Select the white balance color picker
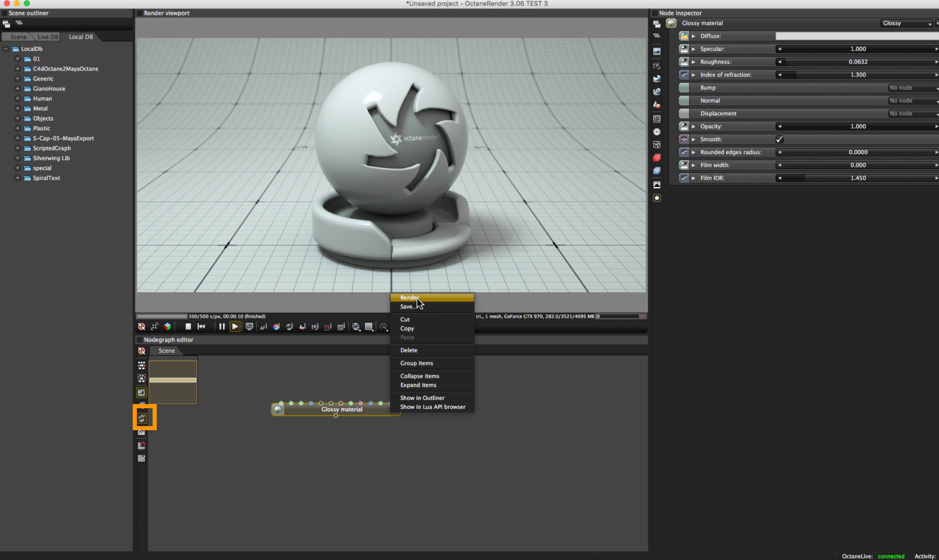 click(x=276, y=327)
